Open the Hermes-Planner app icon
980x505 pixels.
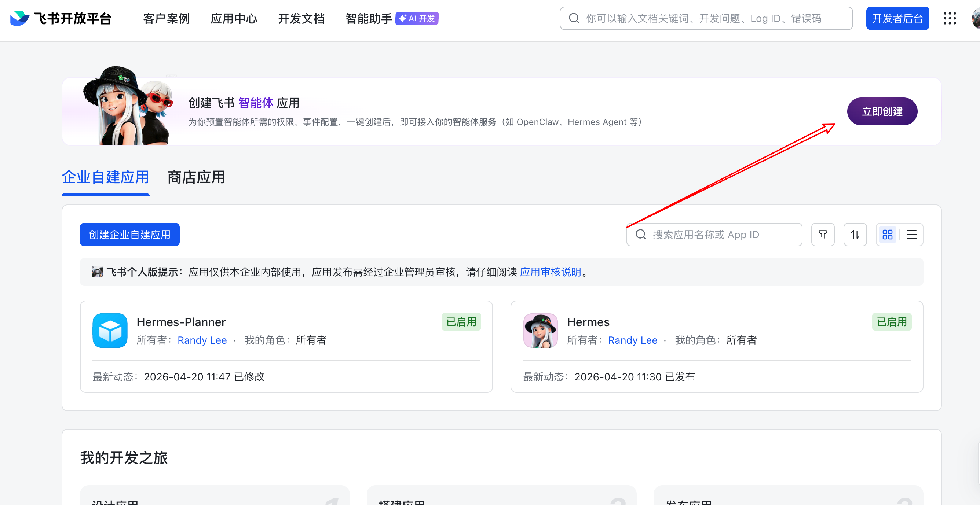coord(110,331)
